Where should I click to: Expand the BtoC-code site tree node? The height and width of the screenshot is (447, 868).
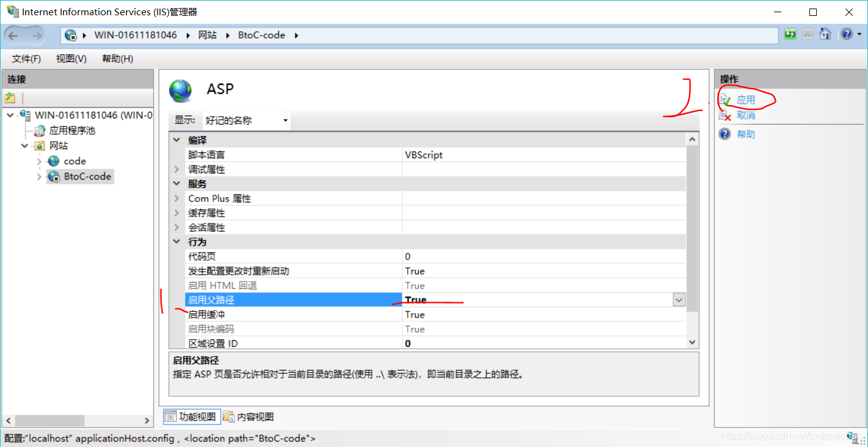pos(39,176)
